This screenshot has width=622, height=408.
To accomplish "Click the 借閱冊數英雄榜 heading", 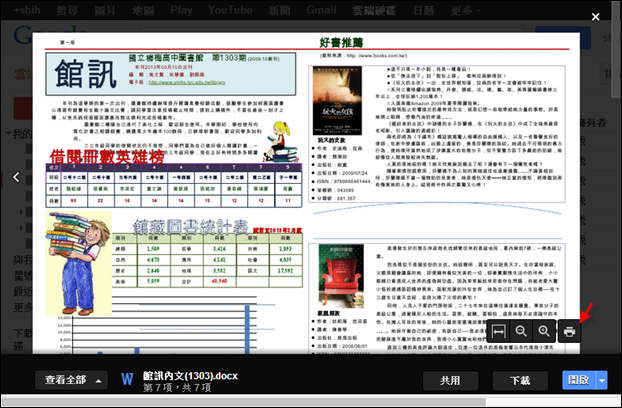I will (107, 157).
